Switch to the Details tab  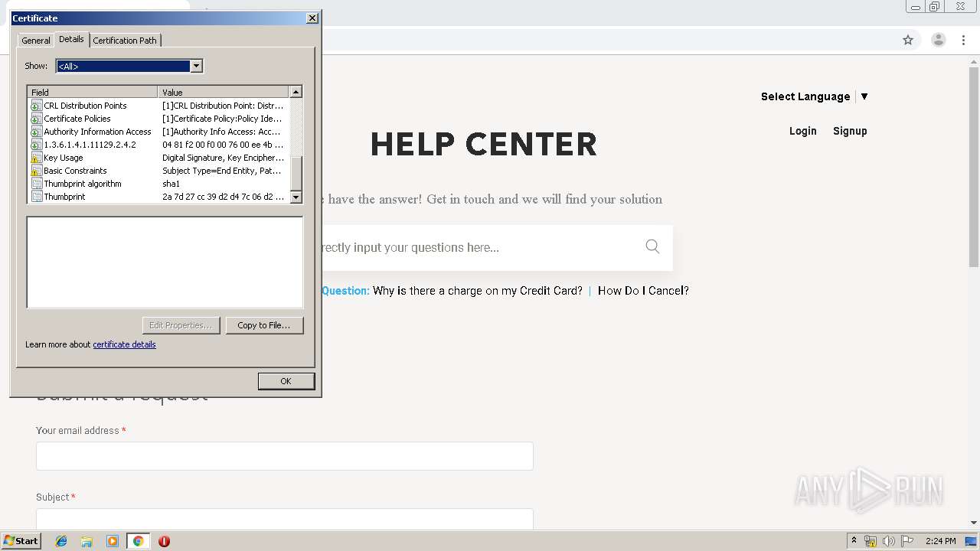pos(71,39)
